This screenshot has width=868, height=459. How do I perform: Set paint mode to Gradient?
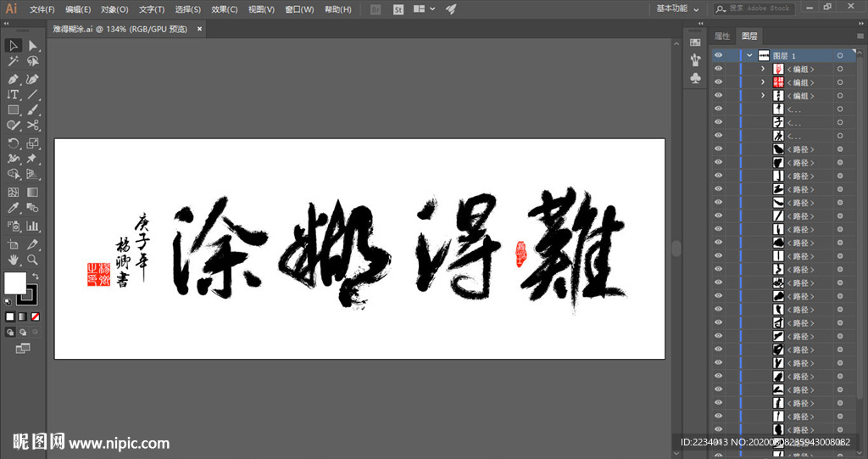[x=23, y=316]
